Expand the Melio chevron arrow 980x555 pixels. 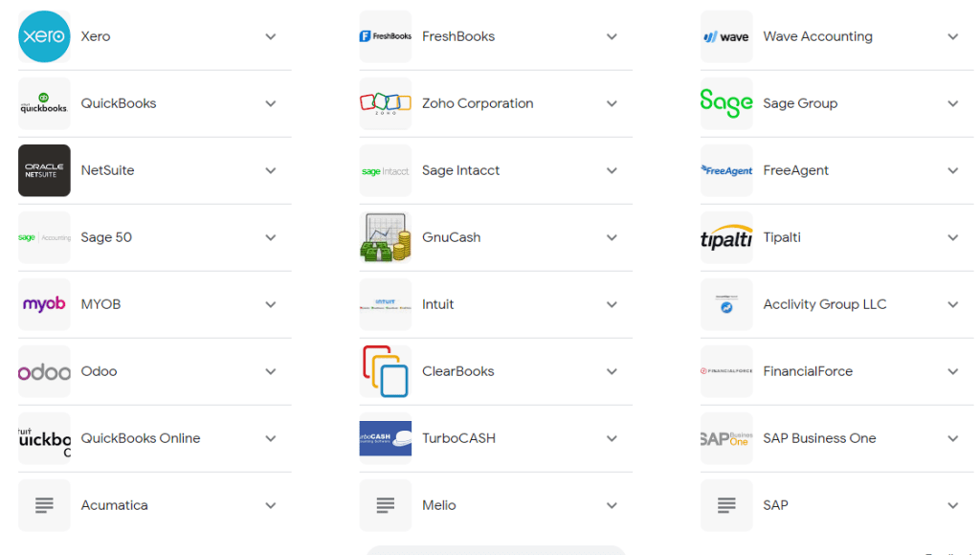[612, 505]
